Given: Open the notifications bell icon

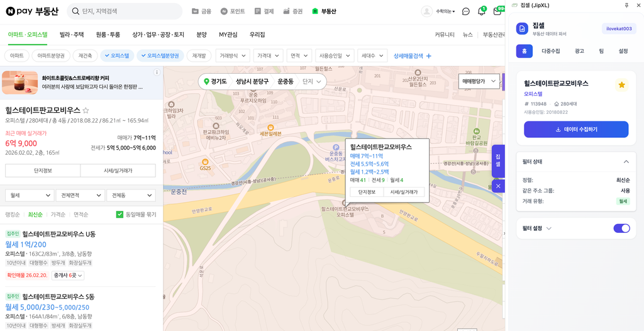Looking at the screenshot, I should tap(481, 11).
